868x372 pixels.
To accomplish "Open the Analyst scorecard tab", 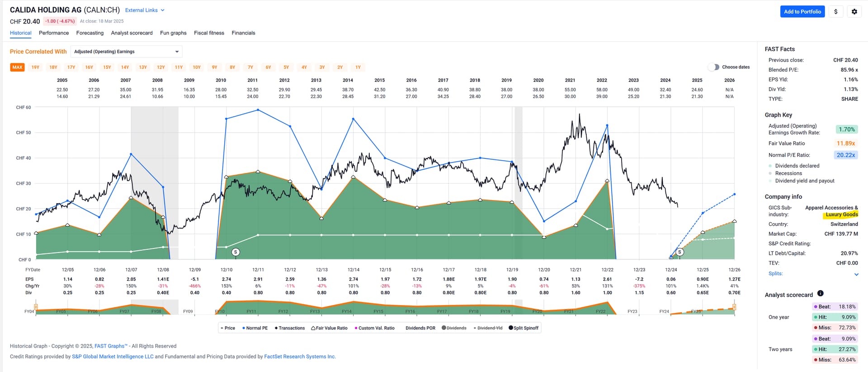I will point(132,33).
